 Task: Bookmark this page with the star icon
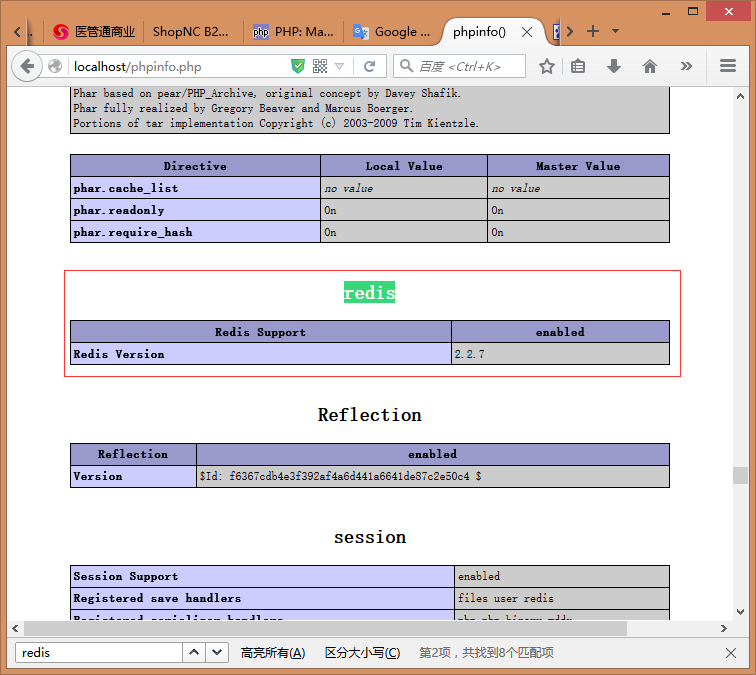[x=547, y=66]
